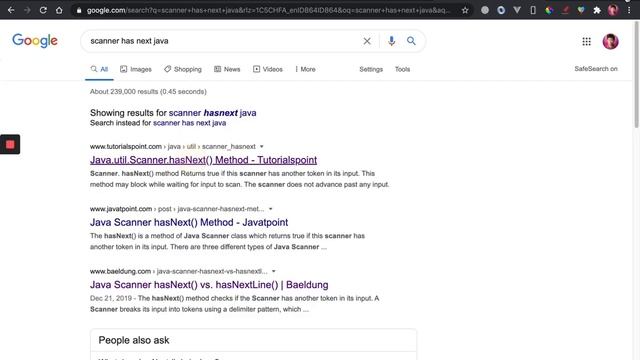The width and height of the screenshot is (640, 360).
Task: Switch to the Shopping tab
Action: point(183,69)
